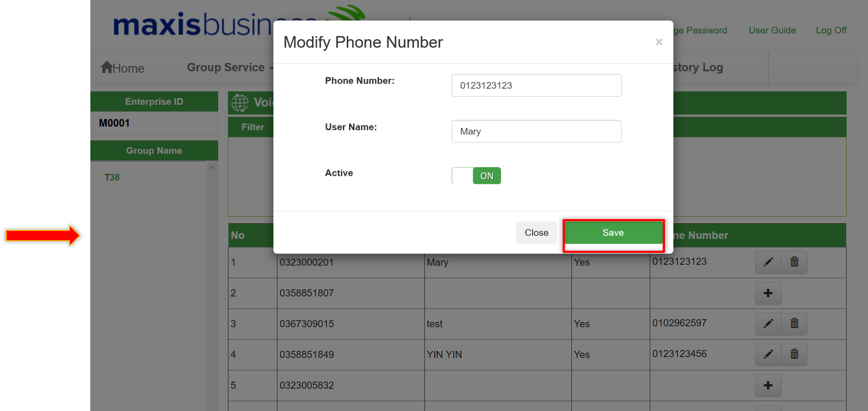Click the group list scrollbar up arrow

[x=212, y=167]
